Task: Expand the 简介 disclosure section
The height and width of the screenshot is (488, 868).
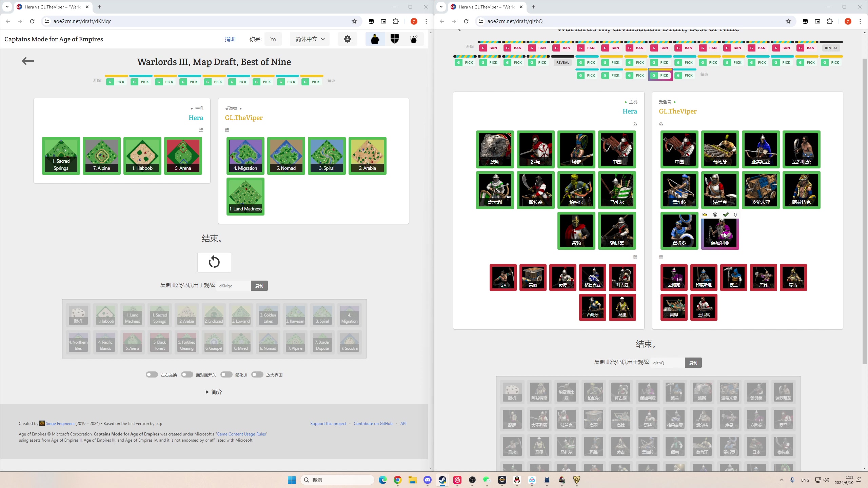Action: pos(214,392)
